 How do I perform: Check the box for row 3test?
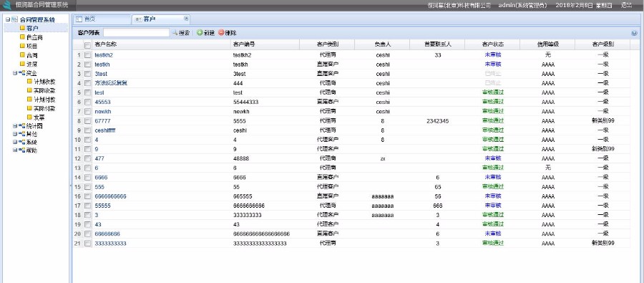(x=87, y=74)
